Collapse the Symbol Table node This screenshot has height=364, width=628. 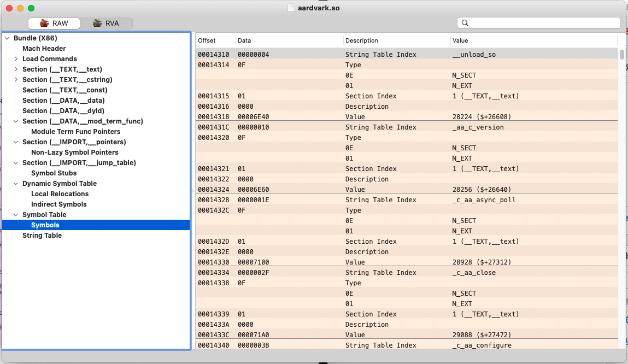pos(16,215)
